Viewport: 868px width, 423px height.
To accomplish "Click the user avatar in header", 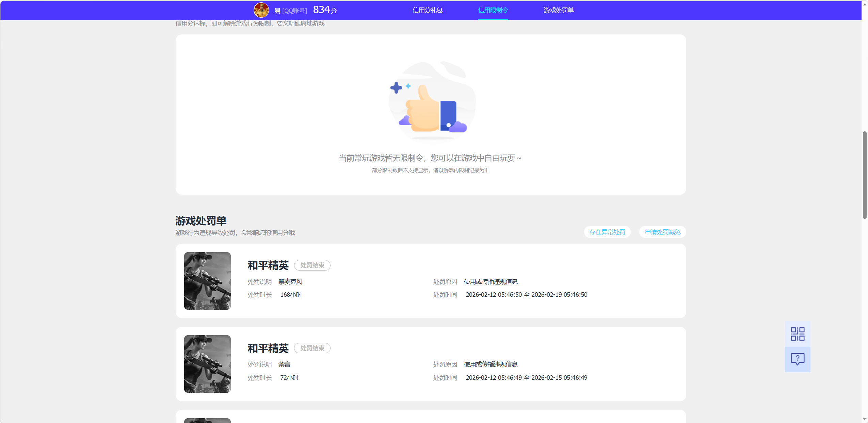I will pos(261,10).
